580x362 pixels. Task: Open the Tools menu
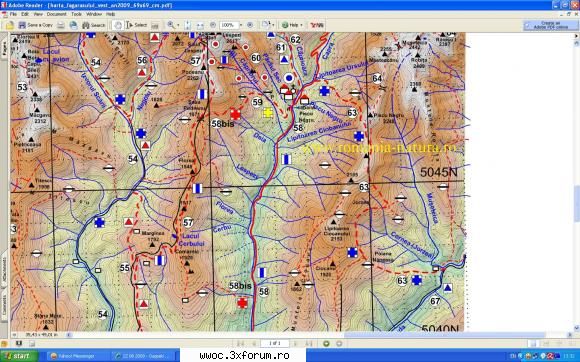[x=76, y=14]
